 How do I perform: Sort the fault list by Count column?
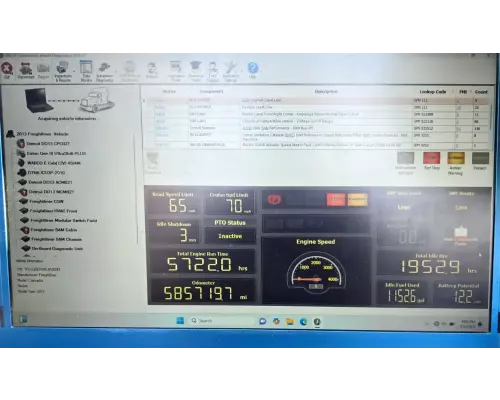(x=481, y=92)
